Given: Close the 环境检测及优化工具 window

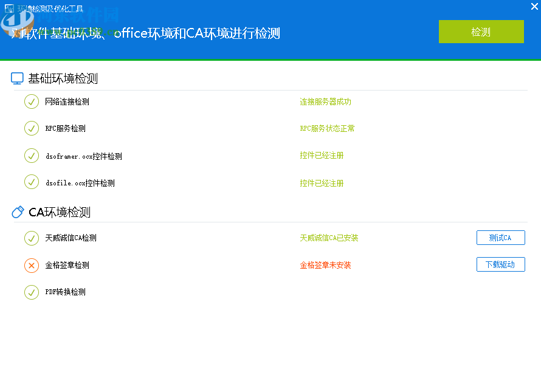Looking at the screenshot, I should coord(533,5).
